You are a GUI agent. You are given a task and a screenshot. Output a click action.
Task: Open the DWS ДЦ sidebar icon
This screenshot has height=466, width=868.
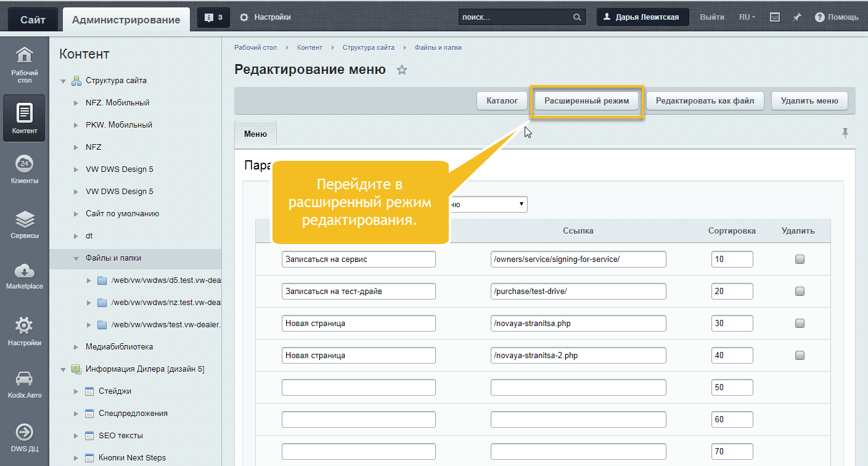pos(24,438)
